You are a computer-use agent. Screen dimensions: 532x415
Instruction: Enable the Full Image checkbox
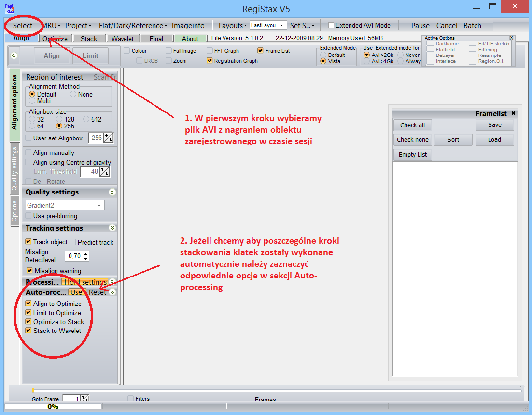(168, 51)
